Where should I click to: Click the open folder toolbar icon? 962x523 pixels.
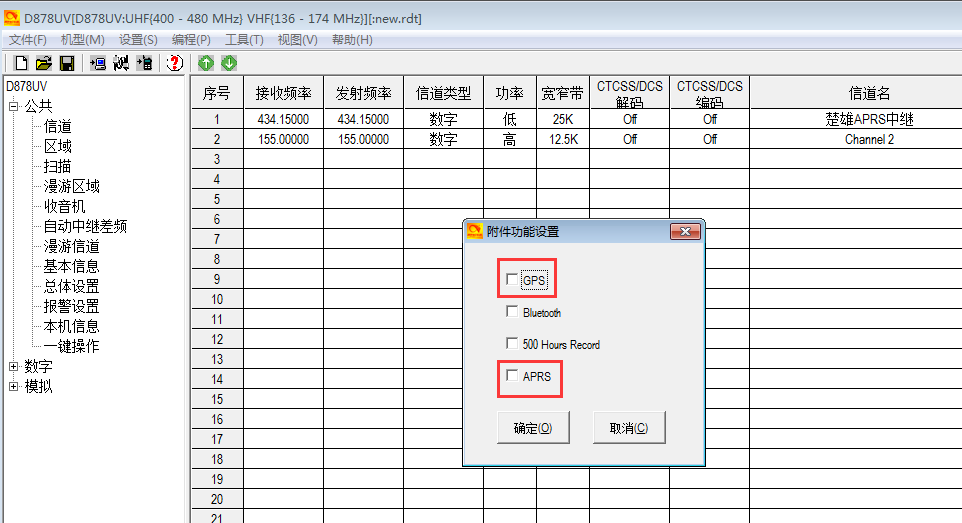point(43,64)
